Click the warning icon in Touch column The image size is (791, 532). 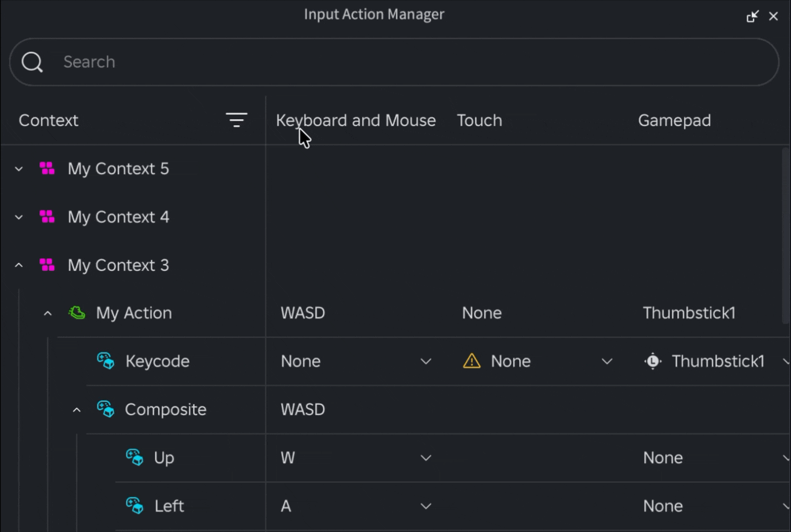click(472, 361)
